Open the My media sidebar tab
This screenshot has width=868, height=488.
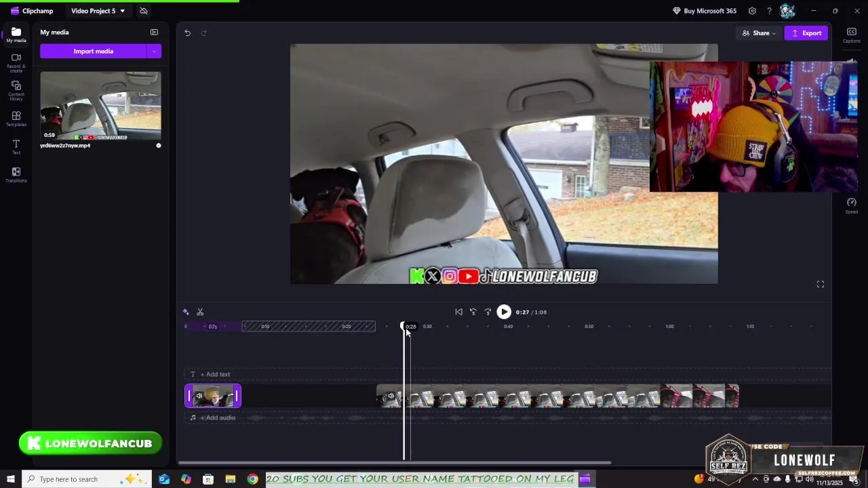click(x=16, y=35)
